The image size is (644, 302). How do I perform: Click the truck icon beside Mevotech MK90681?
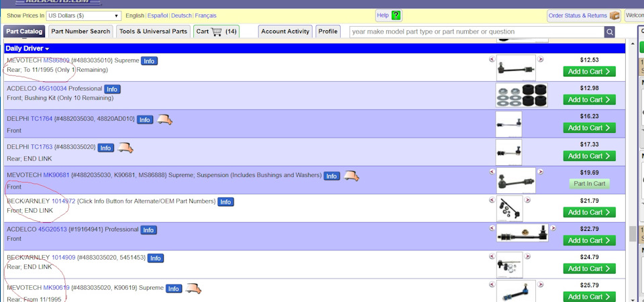(352, 176)
